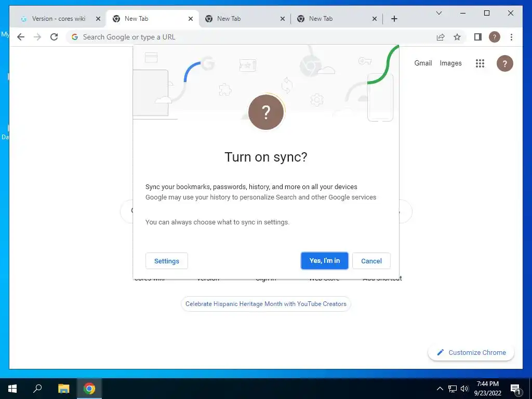Expand the tab search dropdown arrow
This screenshot has height=399, width=532.
tap(438, 13)
